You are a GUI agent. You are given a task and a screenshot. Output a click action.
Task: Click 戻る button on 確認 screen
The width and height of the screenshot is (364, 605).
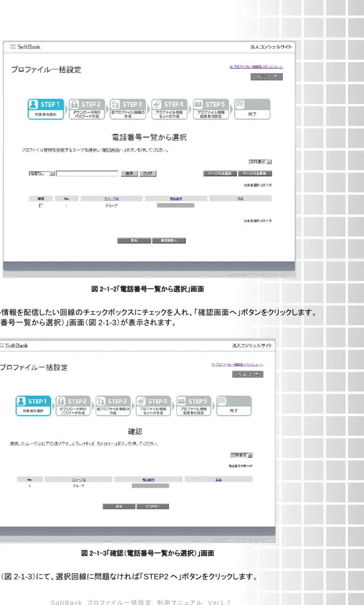(x=119, y=506)
